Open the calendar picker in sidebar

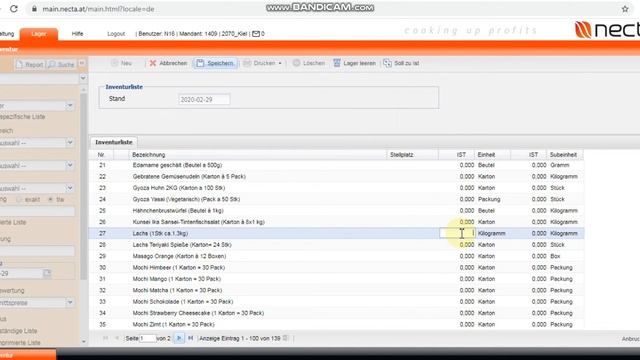pyautogui.click(x=47, y=273)
